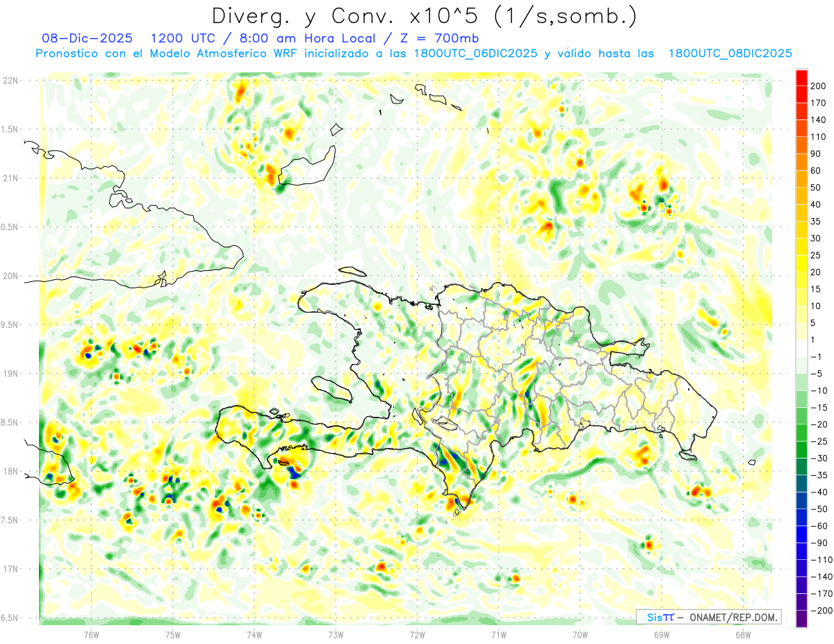This screenshot has width=834, height=644.
Task: Click the '110' color scale value
Action: coord(818,137)
